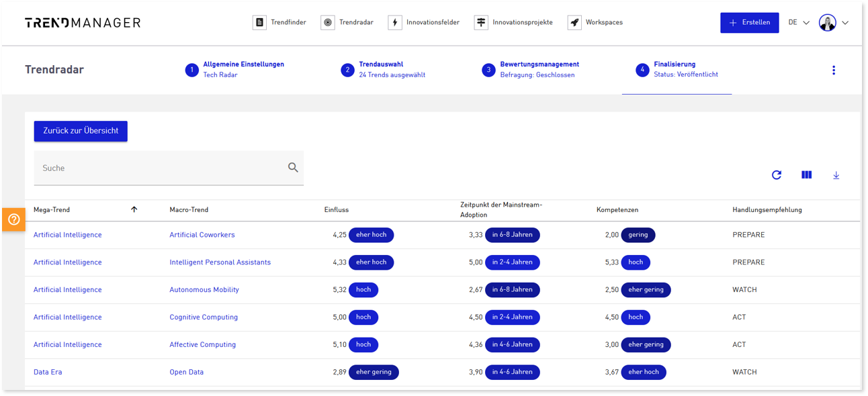Click the Erstellen button
868x396 pixels.
coord(750,23)
